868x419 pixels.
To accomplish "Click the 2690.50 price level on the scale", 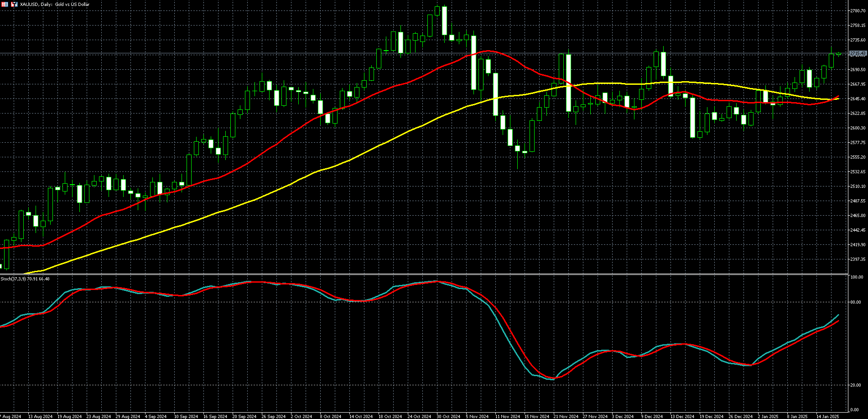I will tap(858, 69).
